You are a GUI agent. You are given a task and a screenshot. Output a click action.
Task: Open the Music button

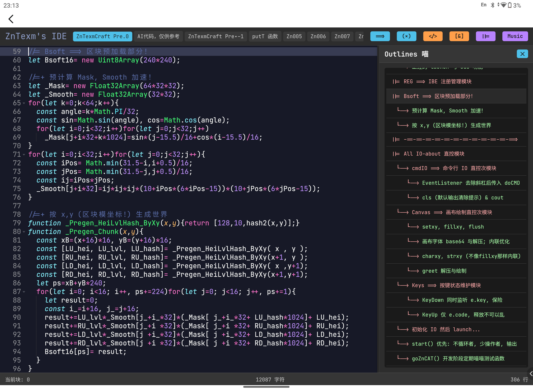pos(515,36)
